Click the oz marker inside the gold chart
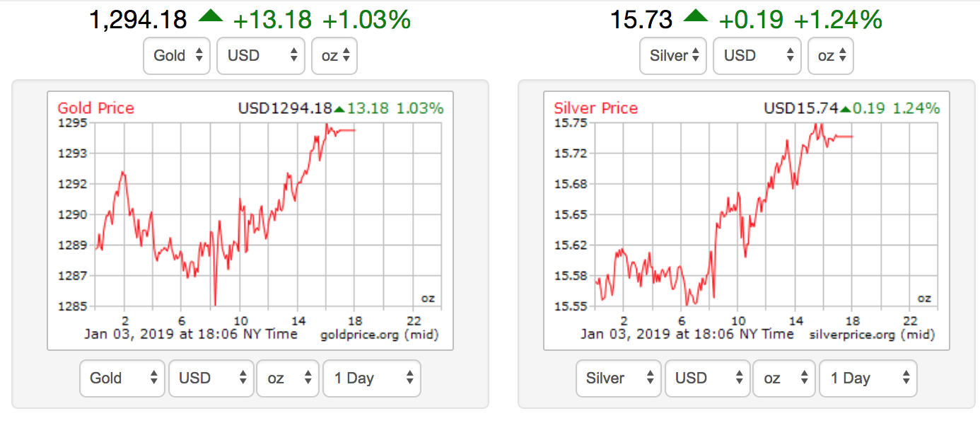Screen dimensions: 980x423 pos(428,299)
